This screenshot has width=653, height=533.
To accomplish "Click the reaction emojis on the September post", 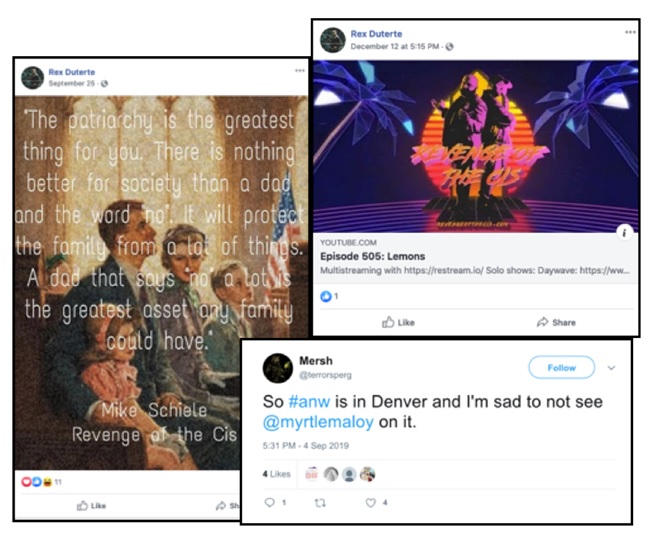I will pyautogui.click(x=37, y=482).
